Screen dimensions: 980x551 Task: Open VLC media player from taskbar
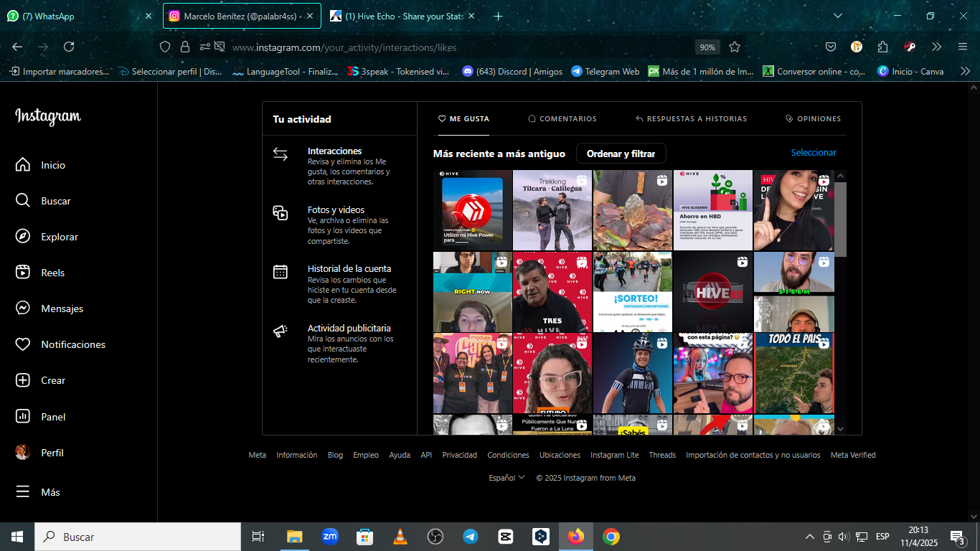click(400, 536)
